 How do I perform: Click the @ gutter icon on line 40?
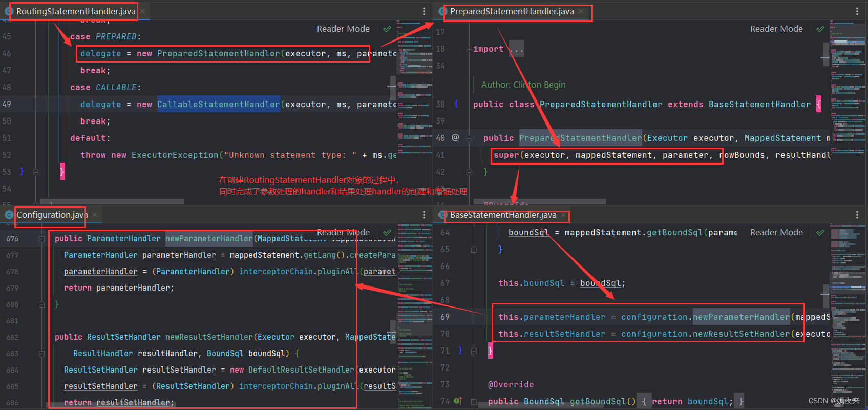pyautogui.click(x=455, y=137)
